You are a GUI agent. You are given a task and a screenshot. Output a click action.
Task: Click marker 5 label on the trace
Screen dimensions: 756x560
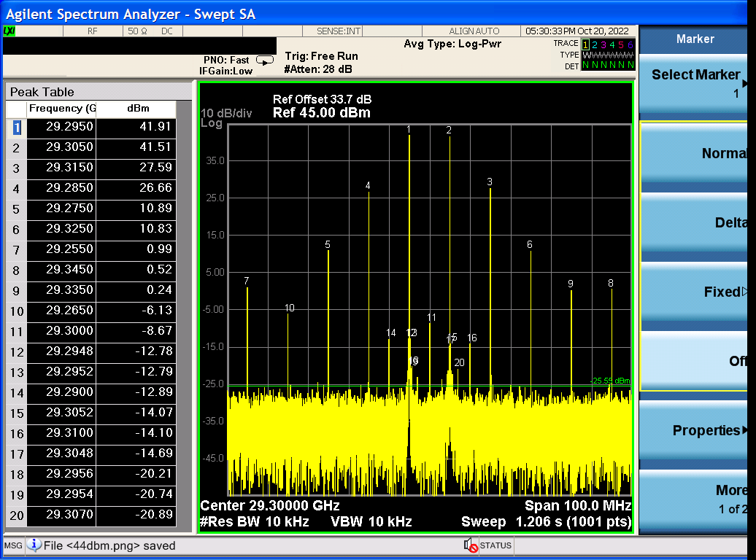328,245
